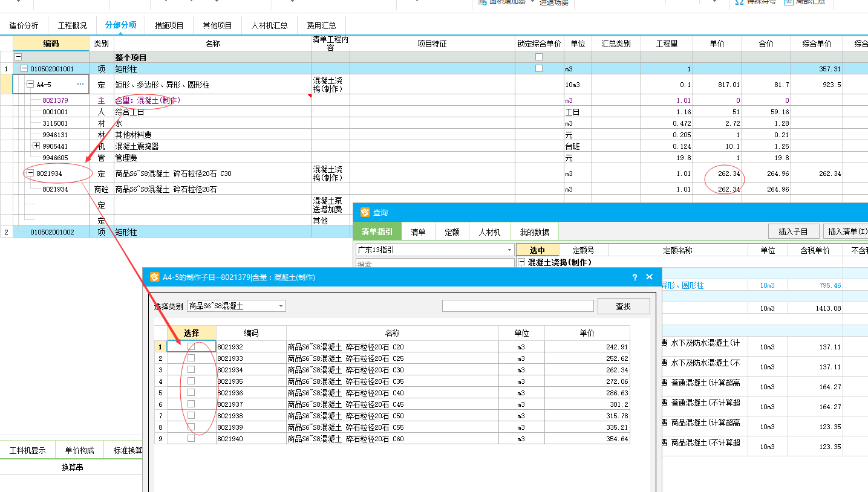Screen dimensions: 868x492
Task: Close the A4-5 制作子目 dialog
Action: coord(650,277)
